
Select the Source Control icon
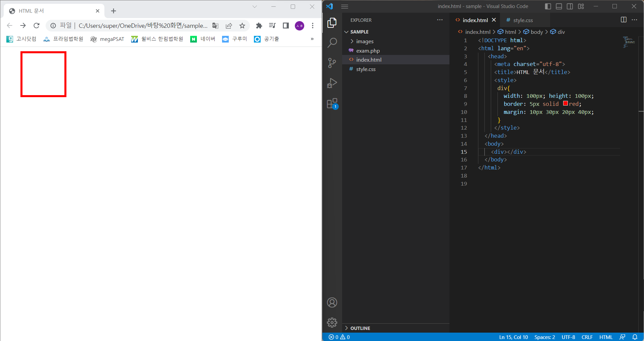pyautogui.click(x=332, y=63)
